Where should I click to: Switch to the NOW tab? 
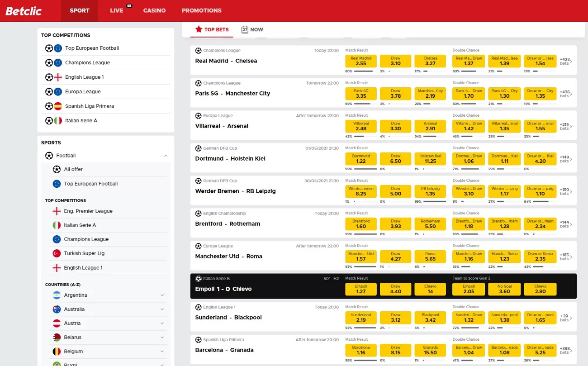tap(252, 29)
